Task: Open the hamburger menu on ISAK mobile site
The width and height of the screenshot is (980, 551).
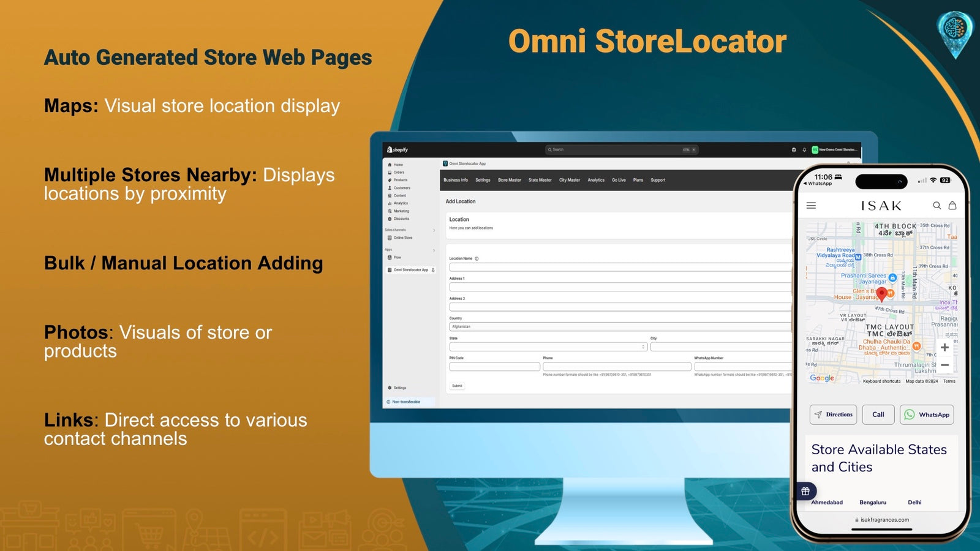Action: pyautogui.click(x=811, y=206)
